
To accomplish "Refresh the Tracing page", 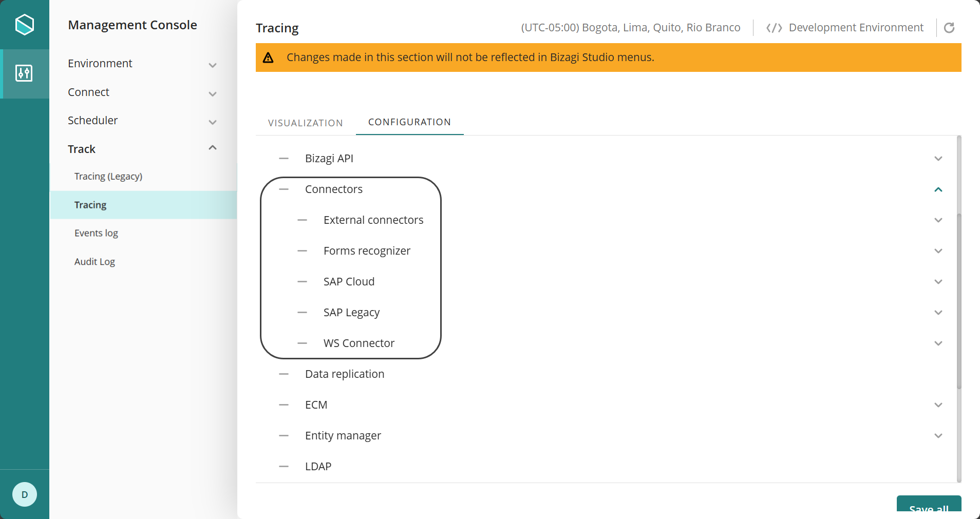I will (x=949, y=28).
